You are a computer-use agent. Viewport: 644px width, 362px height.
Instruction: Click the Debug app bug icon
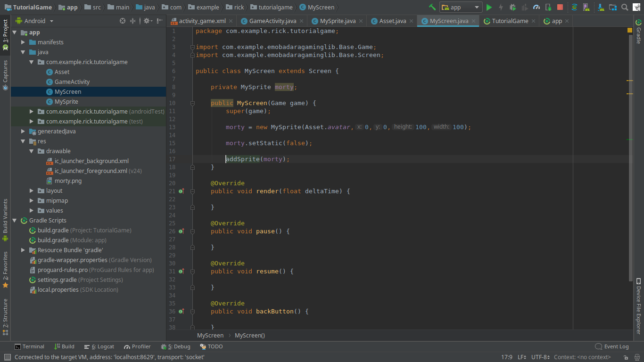pyautogui.click(x=512, y=7)
